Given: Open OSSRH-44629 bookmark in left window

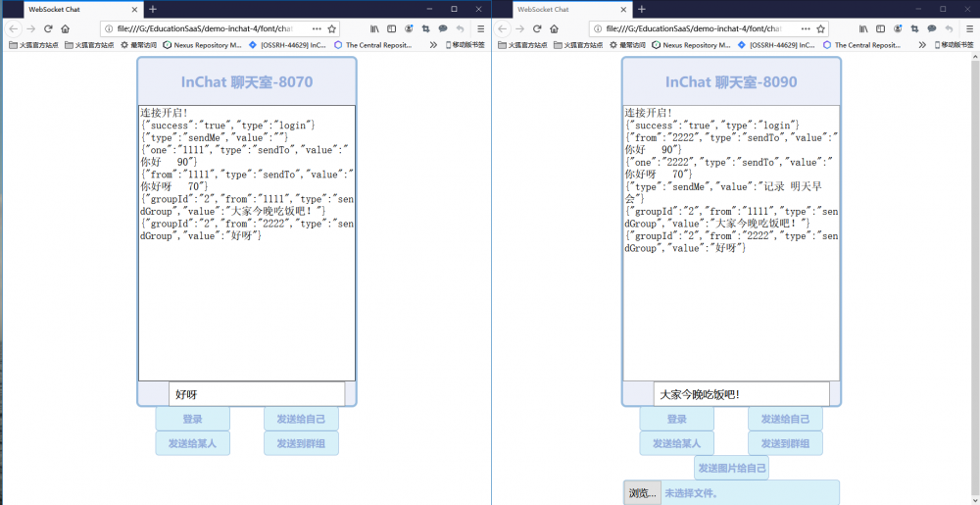Looking at the screenshot, I should coord(287,45).
